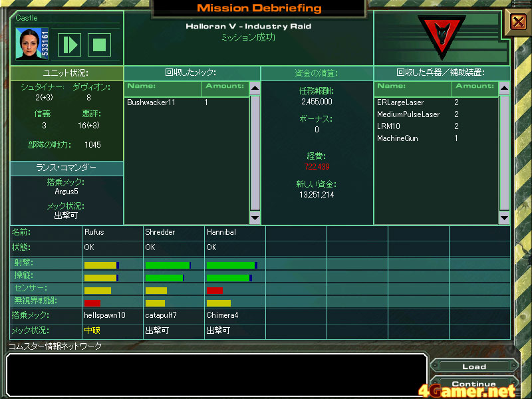Screen dimensions: 532x399
Task: Click Castle's pilot portrait
Action: click(x=32, y=44)
